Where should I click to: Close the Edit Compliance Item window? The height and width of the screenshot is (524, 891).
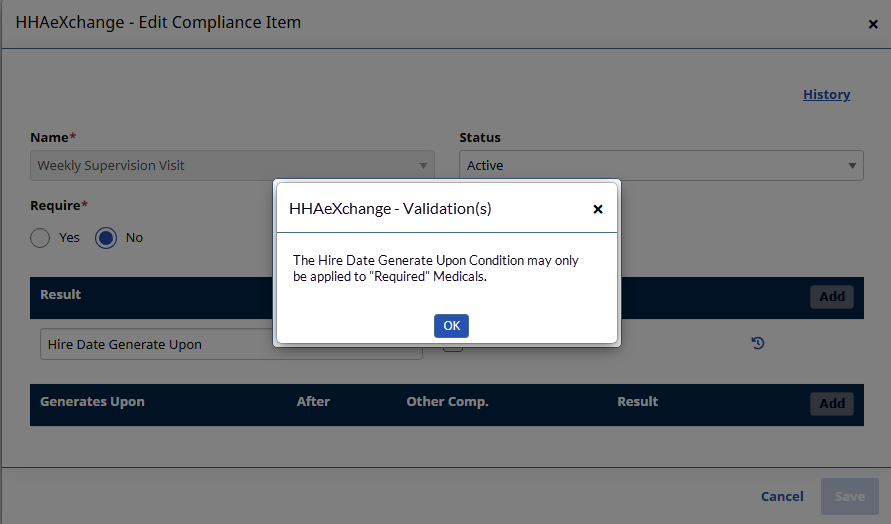(x=873, y=24)
